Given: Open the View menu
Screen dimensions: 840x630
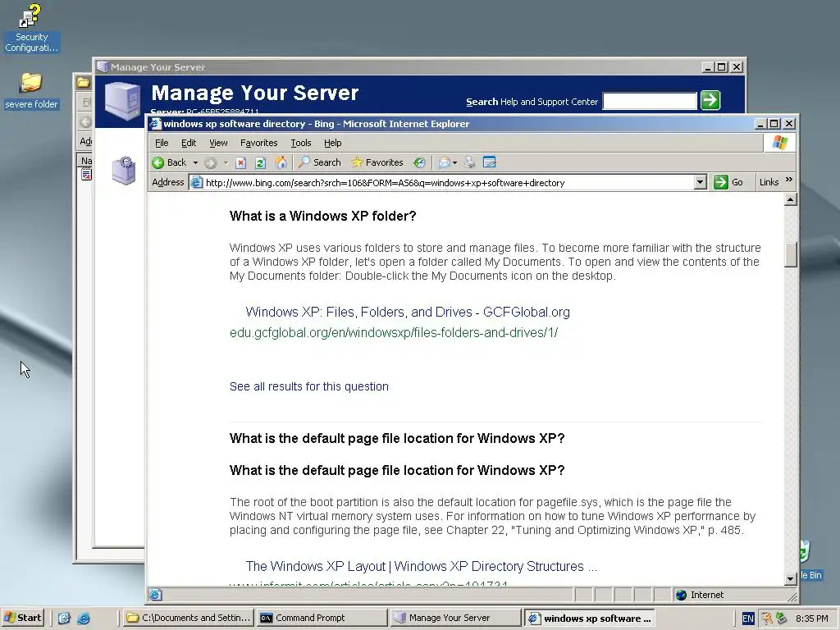Looking at the screenshot, I should 218,143.
